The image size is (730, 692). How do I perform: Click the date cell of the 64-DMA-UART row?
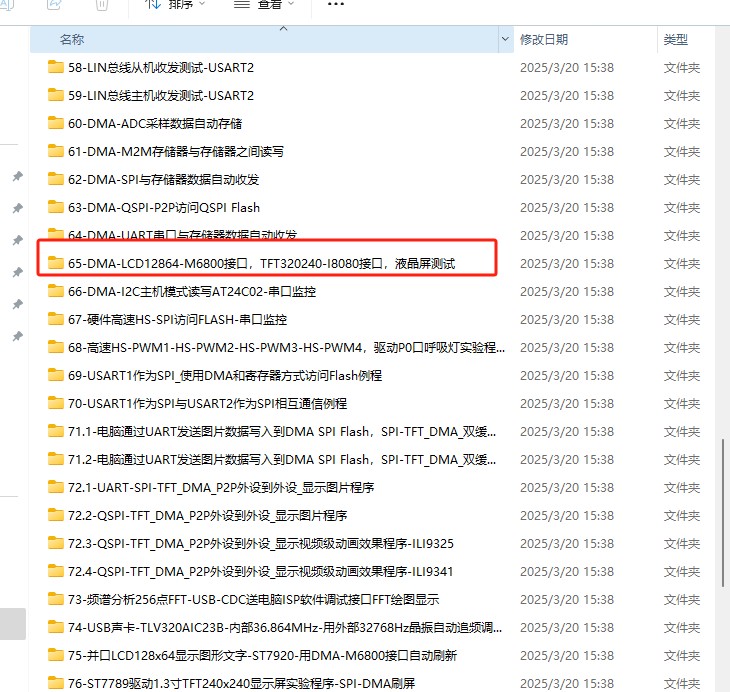coord(567,236)
